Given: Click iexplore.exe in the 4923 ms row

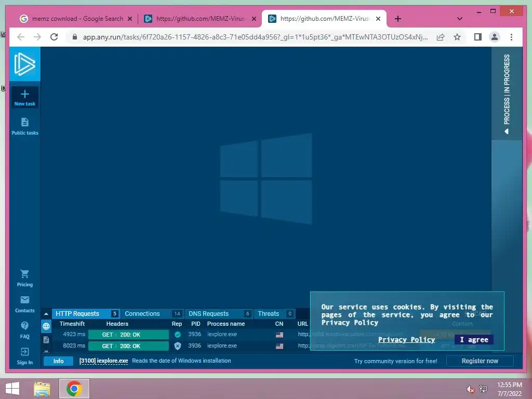Looking at the screenshot, I should (x=222, y=334).
